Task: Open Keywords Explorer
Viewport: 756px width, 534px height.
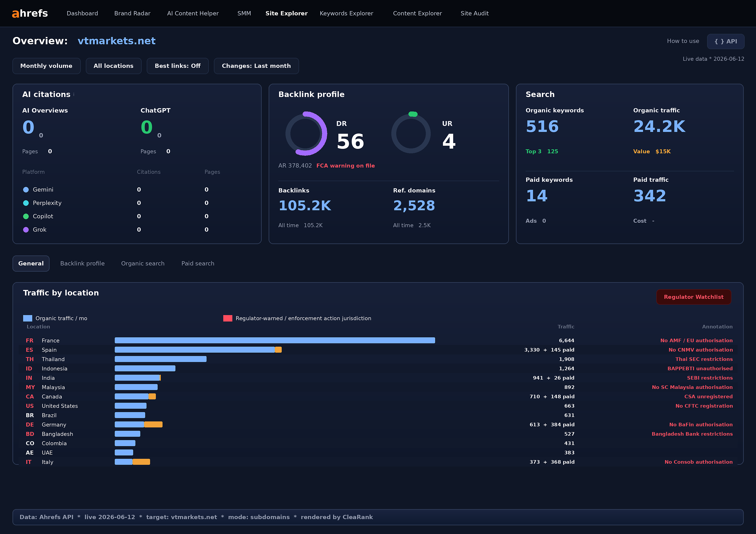Action: (346, 14)
